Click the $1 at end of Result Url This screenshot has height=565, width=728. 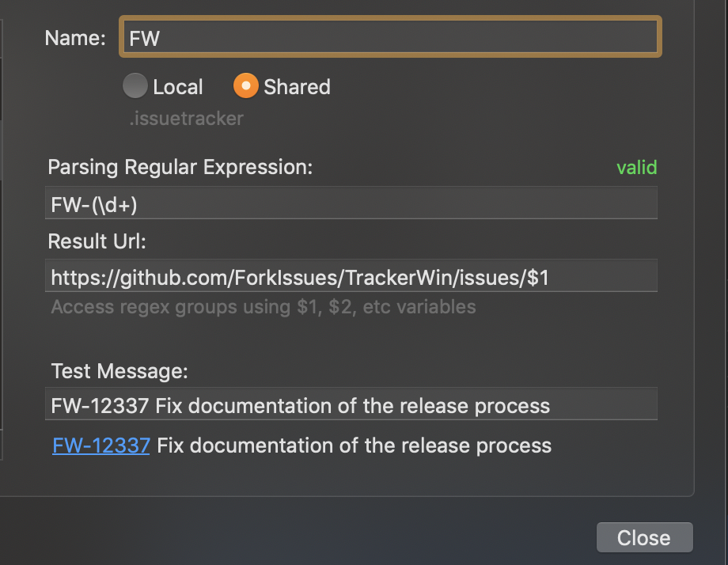pyautogui.click(x=538, y=278)
